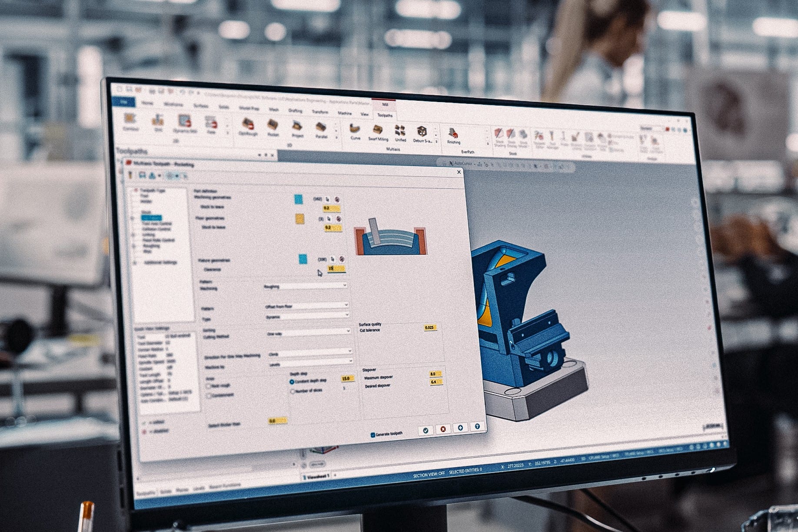Clear the Floor geometries selection
The image size is (798, 532).
(339, 219)
